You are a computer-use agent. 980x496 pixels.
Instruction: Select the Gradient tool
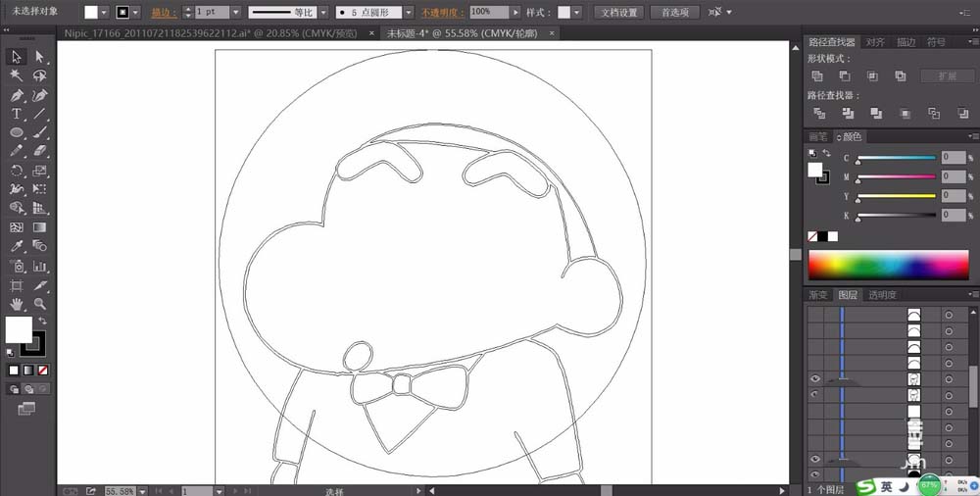[x=39, y=227]
